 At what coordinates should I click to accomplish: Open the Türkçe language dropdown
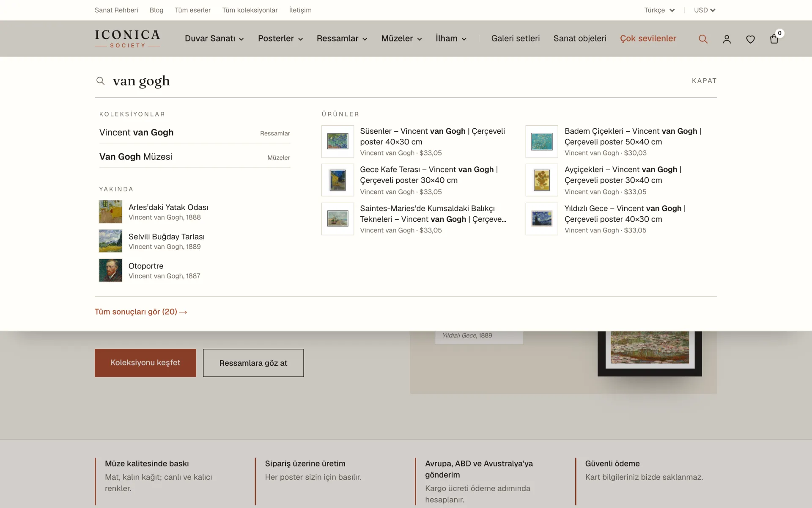(x=659, y=10)
